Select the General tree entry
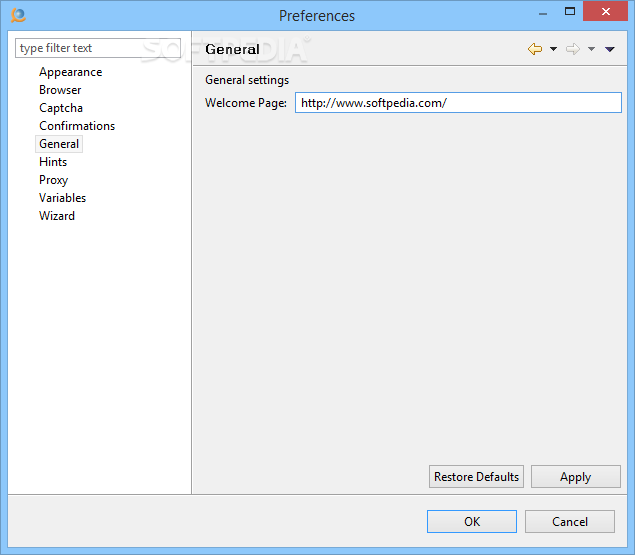The height and width of the screenshot is (555, 635). point(59,144)
